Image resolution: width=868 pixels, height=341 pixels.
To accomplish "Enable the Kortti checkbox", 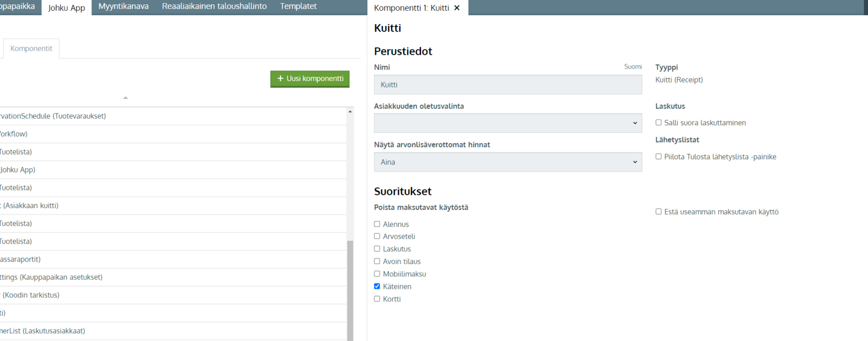I will tap(377, 299).
